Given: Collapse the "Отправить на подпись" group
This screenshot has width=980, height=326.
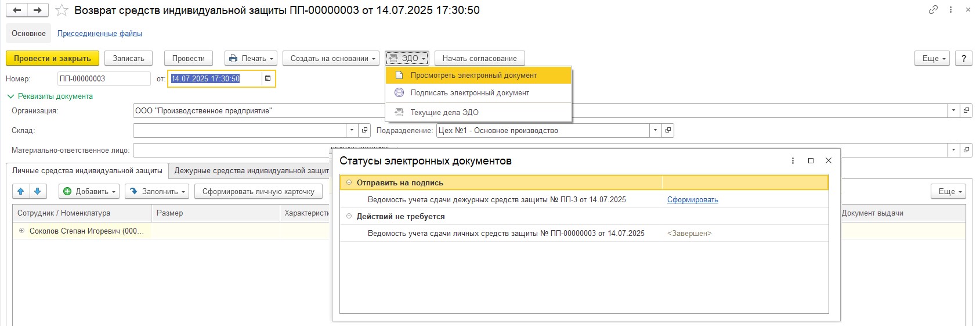Looking at the screenshot, I should (x=349, y=182).
